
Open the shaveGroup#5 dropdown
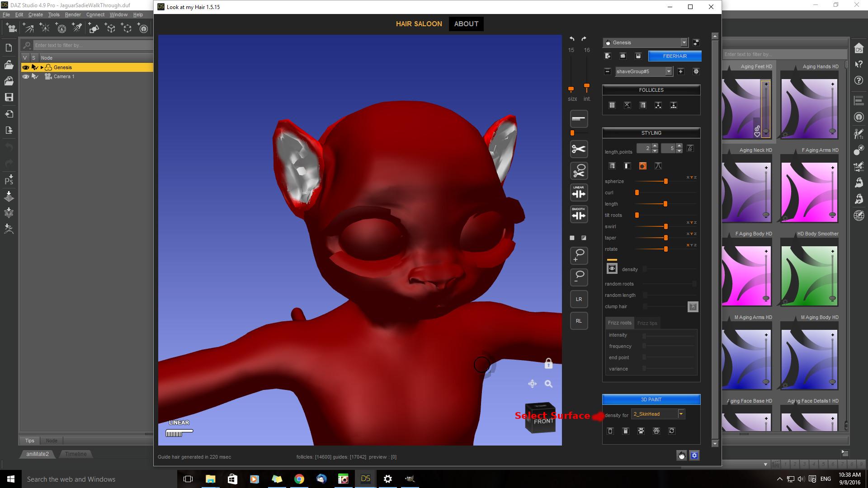click(x=668, y=71)
